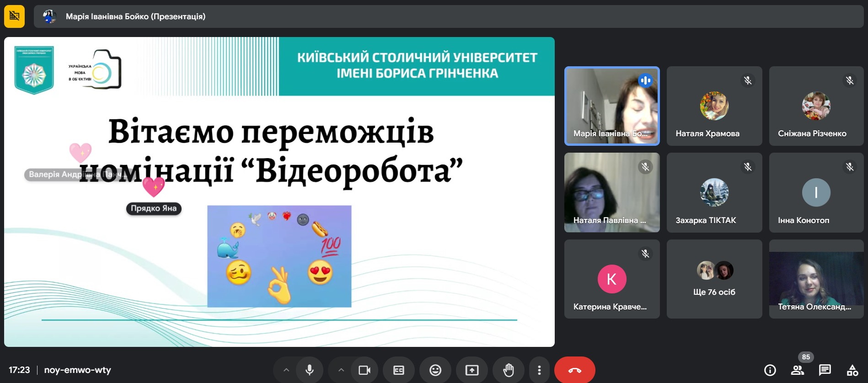The height and width of the screenshot is (383, 868).
Task: Show the participants list panel
Action: pos(798,370)
